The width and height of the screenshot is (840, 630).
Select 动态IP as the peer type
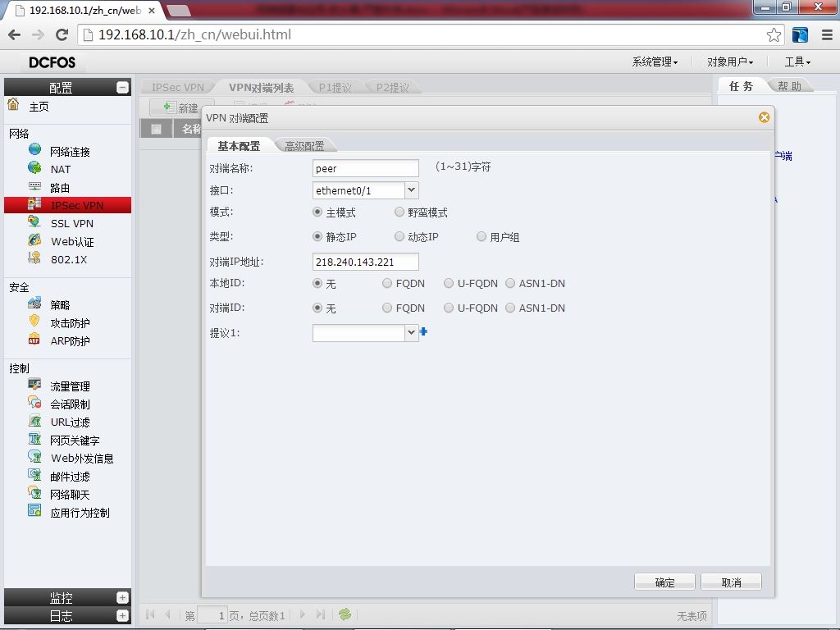click(x=399, y=236)
